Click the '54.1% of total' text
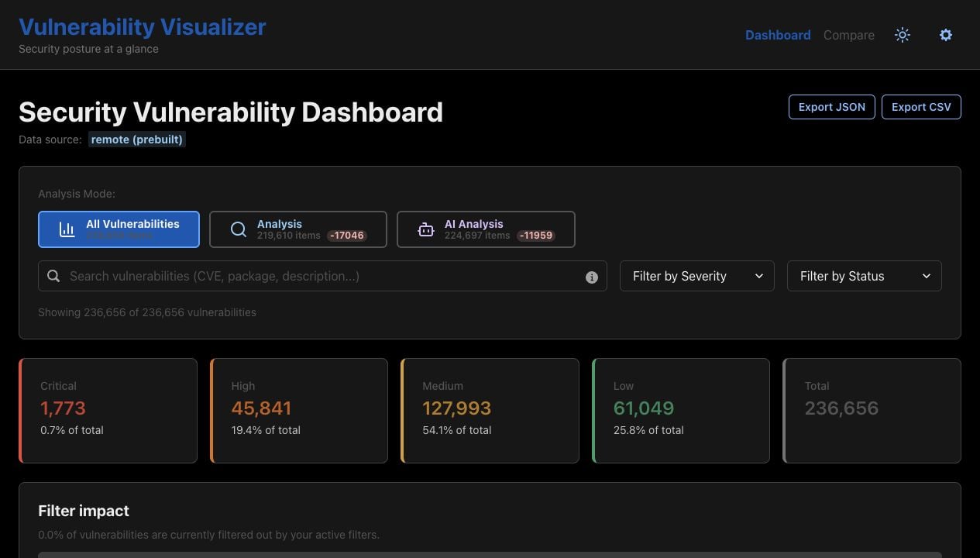 (456, 430)
